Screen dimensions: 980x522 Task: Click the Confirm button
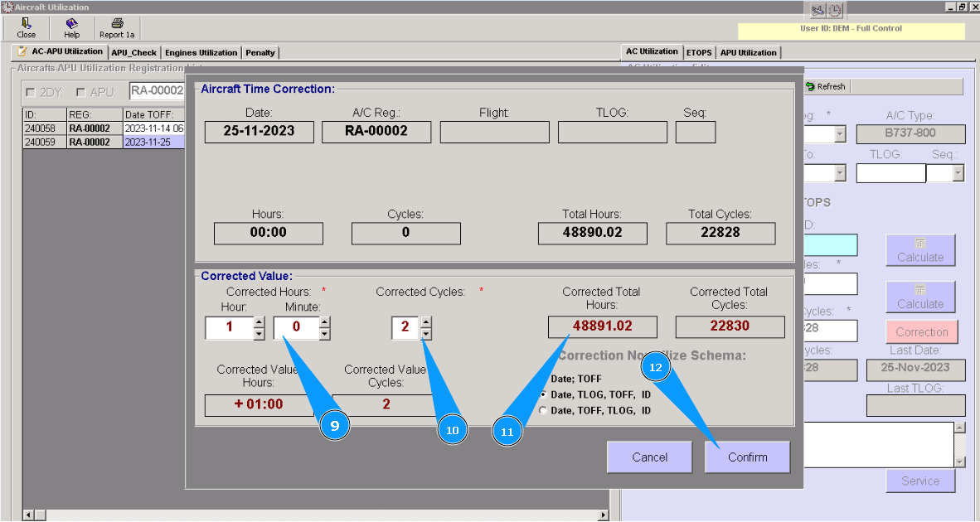point(748,457)
